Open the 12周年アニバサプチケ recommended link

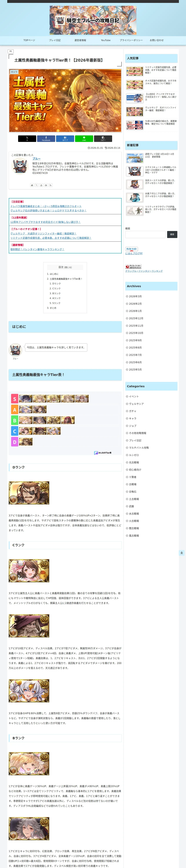click(45, 222)
